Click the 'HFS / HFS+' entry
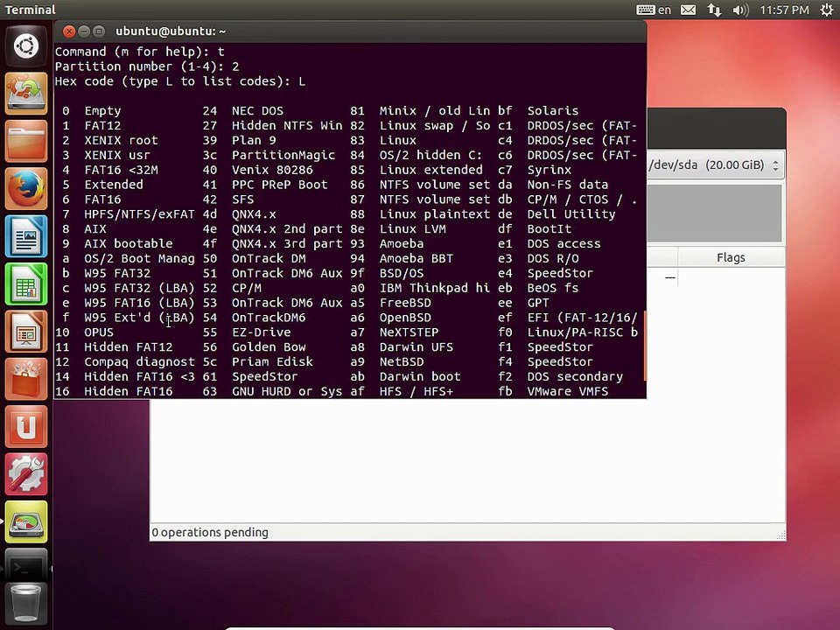This screenshot has width=840, height=630. click(x=416, y=392)
